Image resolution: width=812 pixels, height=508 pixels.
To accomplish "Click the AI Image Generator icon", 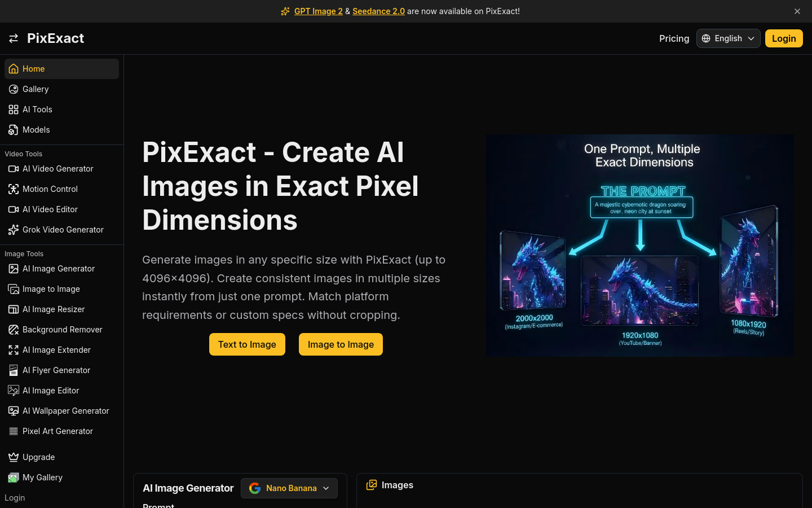I will pyautogui.click(x=14, y=269).
